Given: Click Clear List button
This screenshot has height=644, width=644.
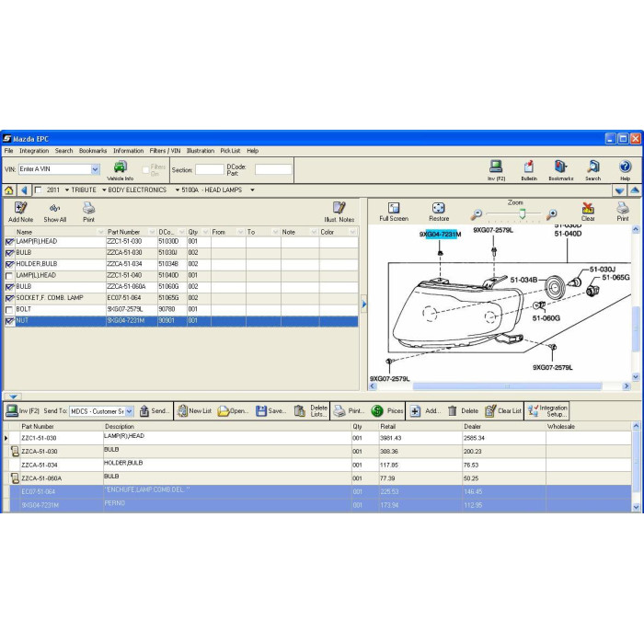Looking at the screenshot, I should (503, 410).
